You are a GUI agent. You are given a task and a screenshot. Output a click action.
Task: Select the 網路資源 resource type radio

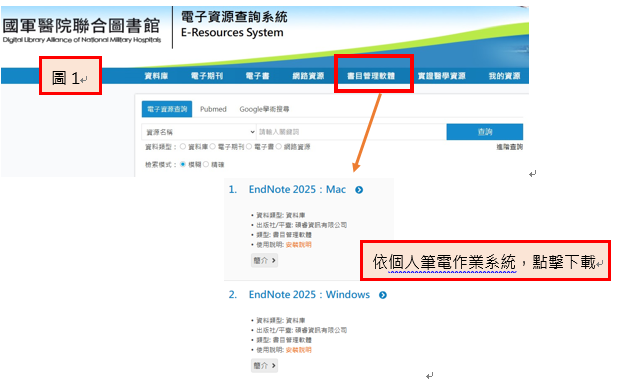[x=279, y=147]
